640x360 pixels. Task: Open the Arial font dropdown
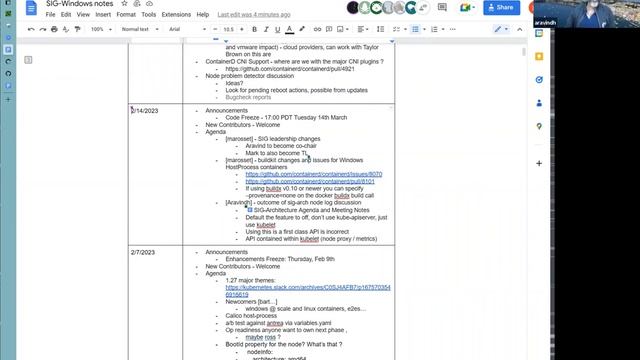click(x=188, y=29)
